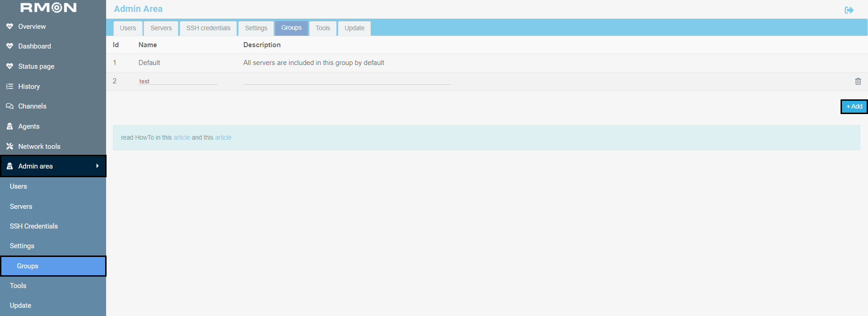Click the History list icon

pyautogui.click(x=10, y=86)
